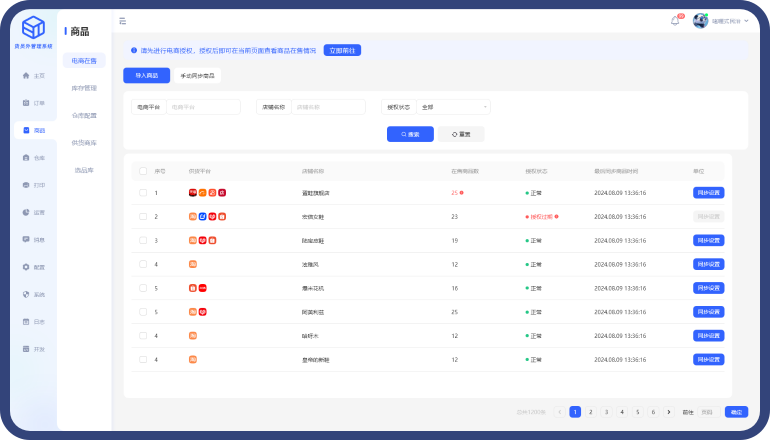Switch to 手动同步商品 tab
770x440 pixels.
click(197, 75)
